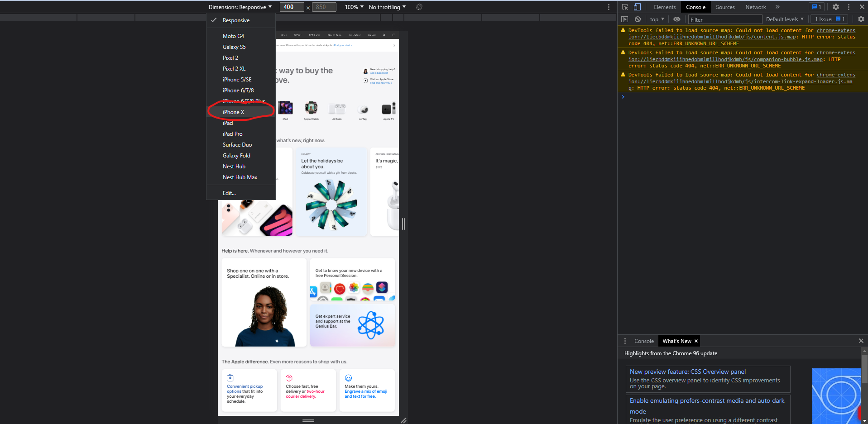Open Customize and control DevTools menu
The width and height of the screenshot is (868, 424).
[x=849, y=7]
